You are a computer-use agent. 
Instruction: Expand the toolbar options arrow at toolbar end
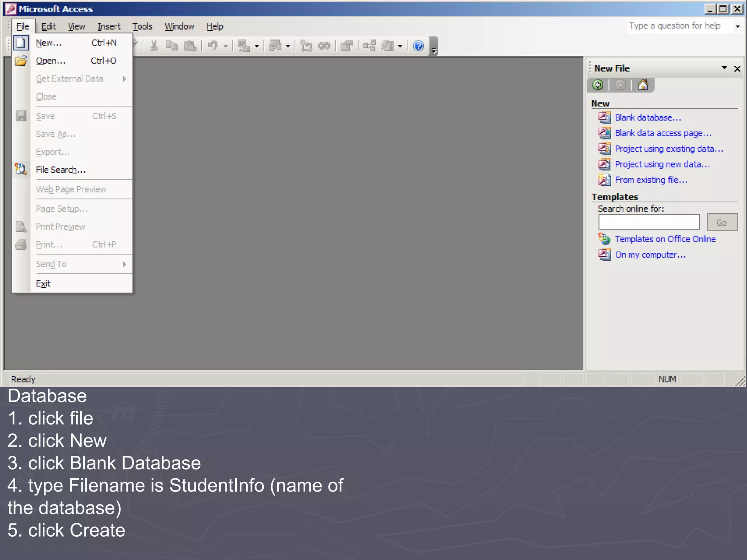(x=434, y=50)
